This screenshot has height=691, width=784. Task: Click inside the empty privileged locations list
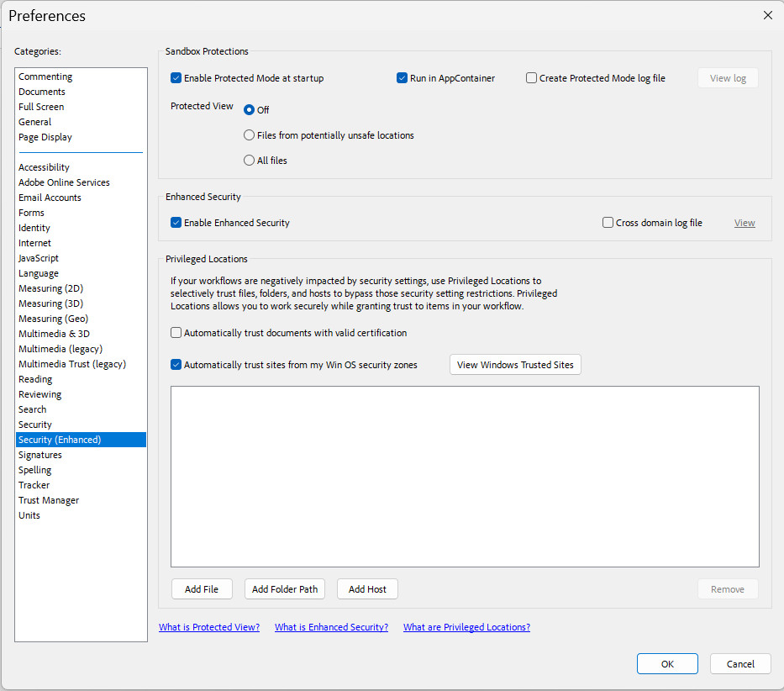[465, 477]
